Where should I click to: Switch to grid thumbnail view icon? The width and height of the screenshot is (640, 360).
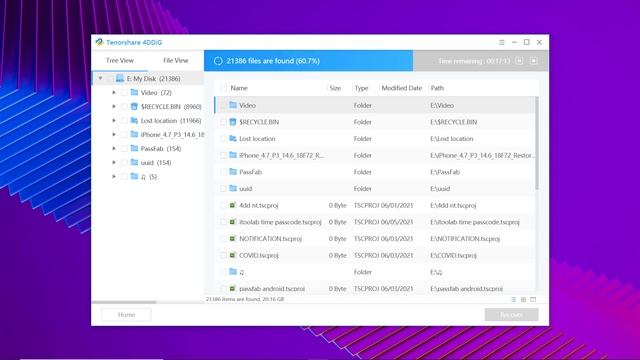[523, 299]
